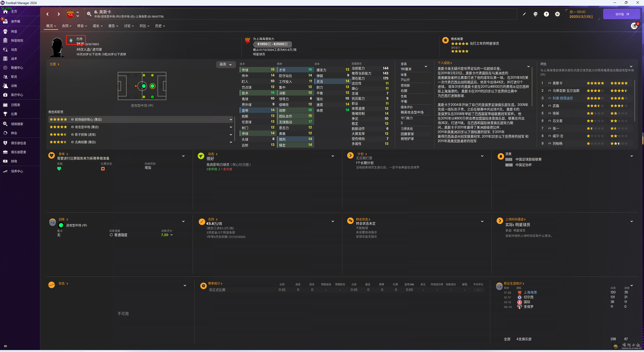The image size is (644, 352).
Task: Click the forward navigation arrow
Action: point(59,14)
